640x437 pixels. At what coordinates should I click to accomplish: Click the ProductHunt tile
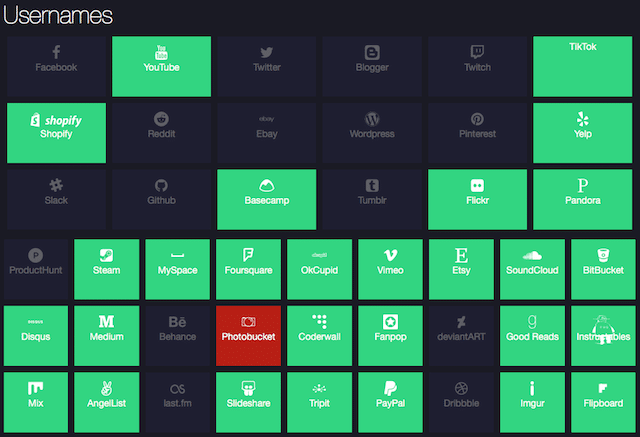pyautogui.click(x=36, y=269)
